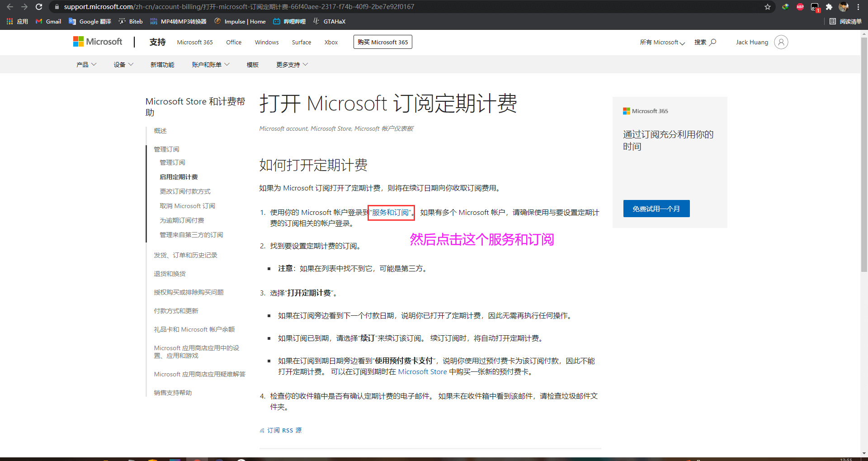Click the page vertical scrollbar thumb
868x461 pixels.
[864, 154]
